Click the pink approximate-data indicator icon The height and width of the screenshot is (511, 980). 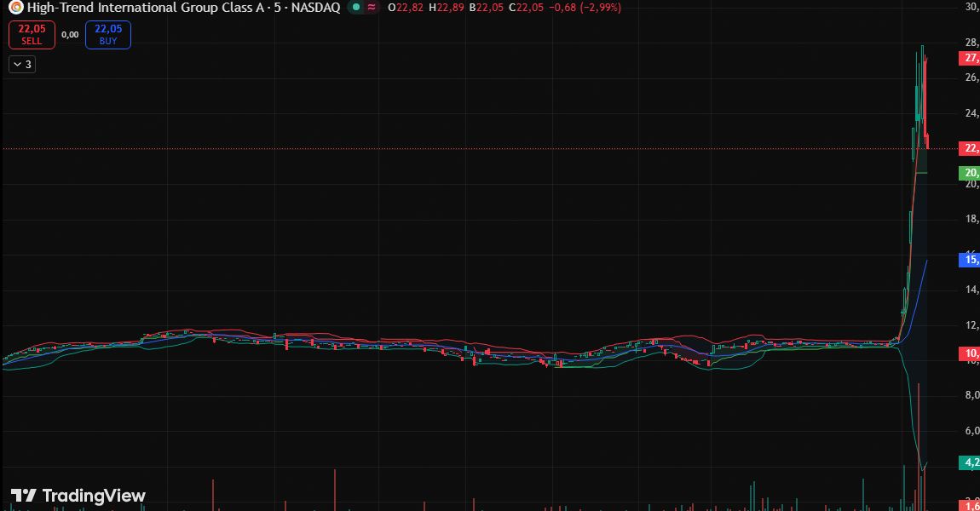click(372, 8)
